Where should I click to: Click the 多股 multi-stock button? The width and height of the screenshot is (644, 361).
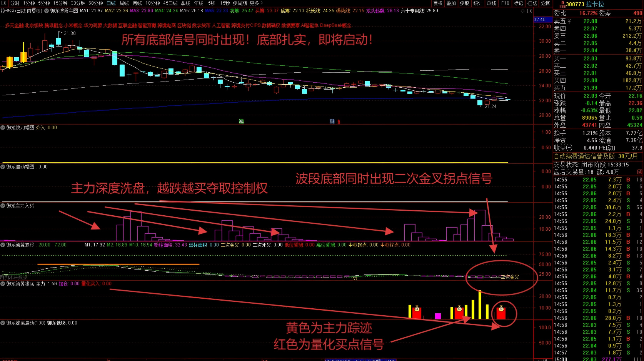pyautogui.click(x=465, y=3)
